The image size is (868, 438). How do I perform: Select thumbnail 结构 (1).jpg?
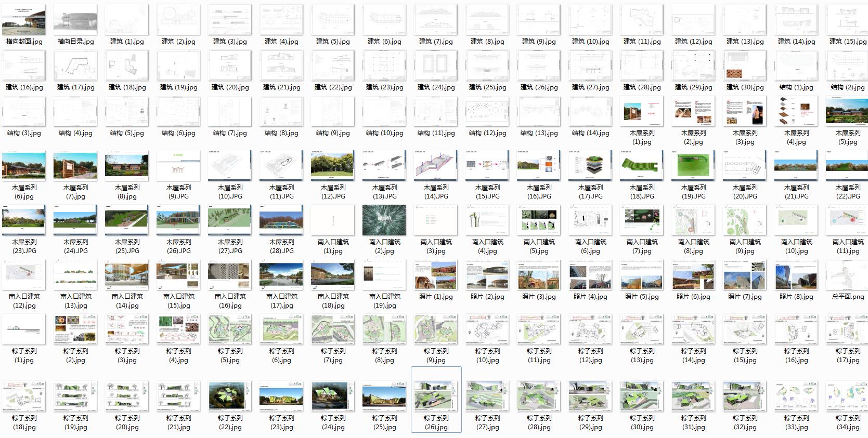click(796, 66)
